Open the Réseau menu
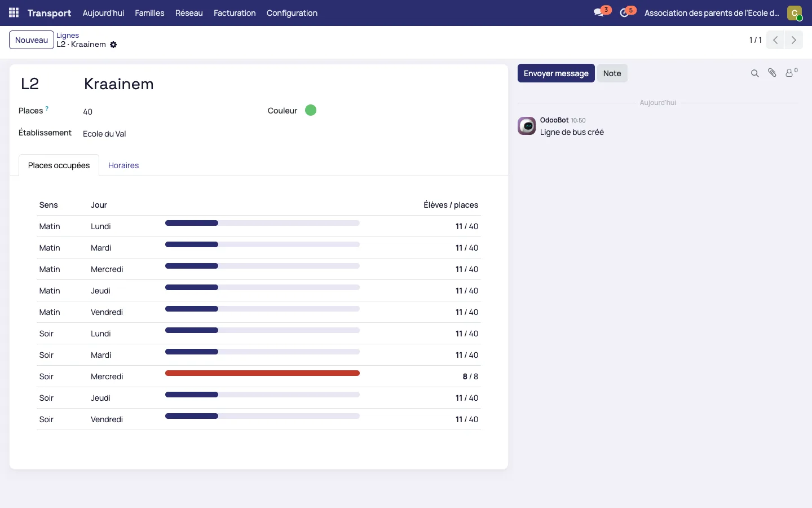The image size is (812, 508). click(189, 13)
